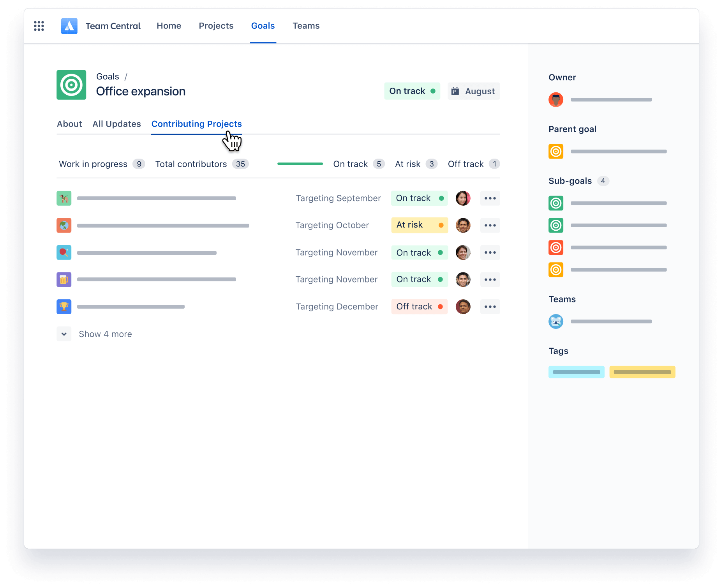Click the yellow tag swatch

[x=642, y=372]
